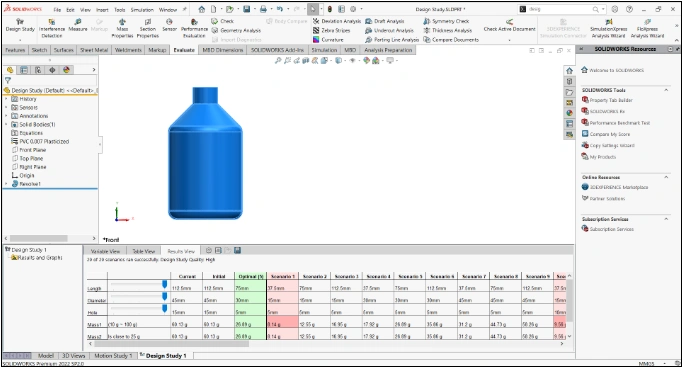
Task: Collapse the Subscription Services section
Action: pos(666,219)
